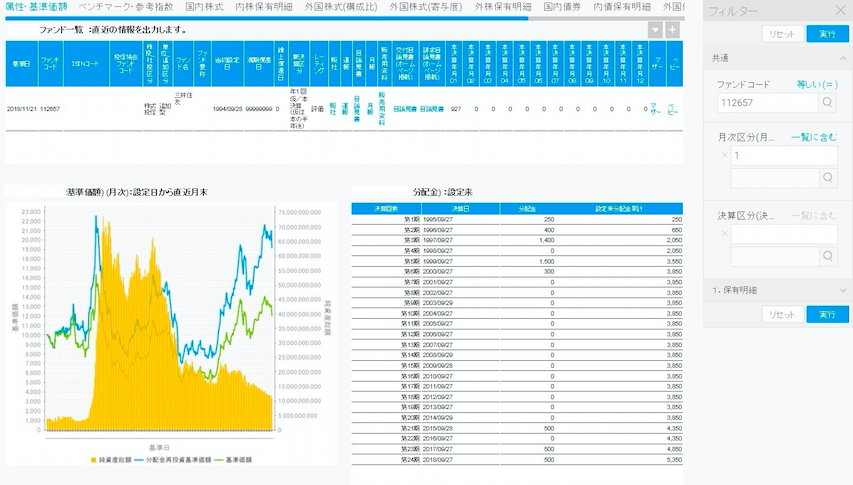Expand the 1. 保有明細 filter section
Viewport: 853px width, 485px height.
pyautogui.click(x=842, y=290)
